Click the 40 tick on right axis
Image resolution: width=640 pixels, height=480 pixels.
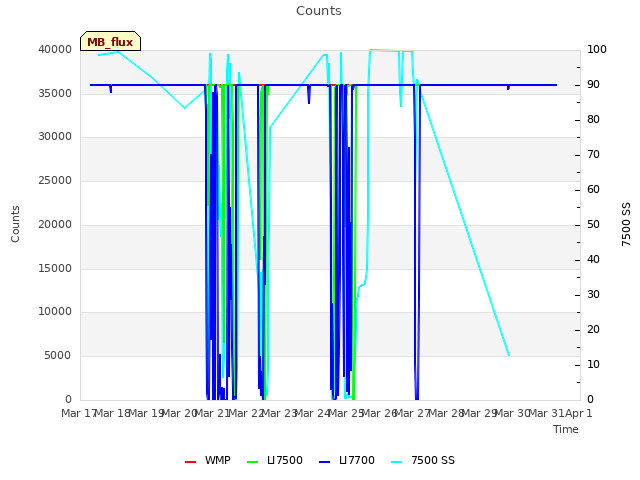[x=593, y=260]
